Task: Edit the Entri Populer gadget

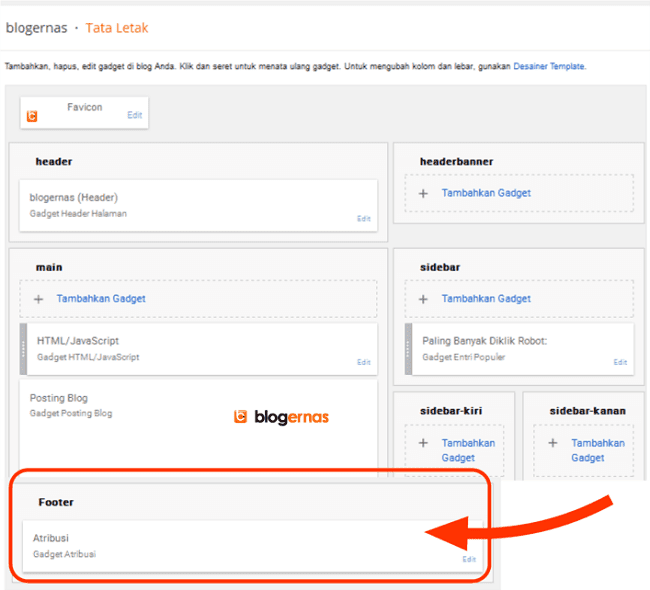Action: point(620,362)
